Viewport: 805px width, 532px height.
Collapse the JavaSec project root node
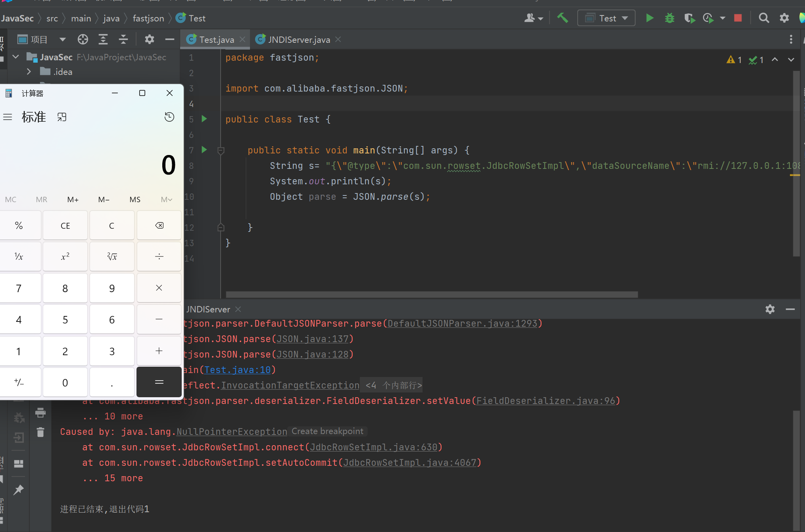point(16,57)
